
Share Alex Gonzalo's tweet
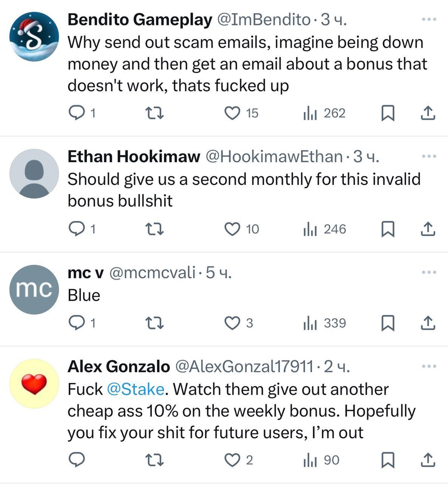428,460
